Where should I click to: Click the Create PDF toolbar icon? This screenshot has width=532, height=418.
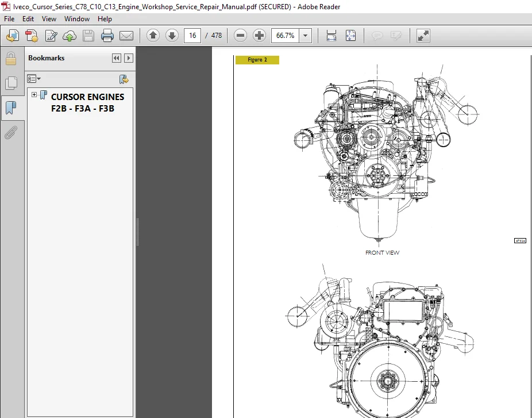click(32, 36)
